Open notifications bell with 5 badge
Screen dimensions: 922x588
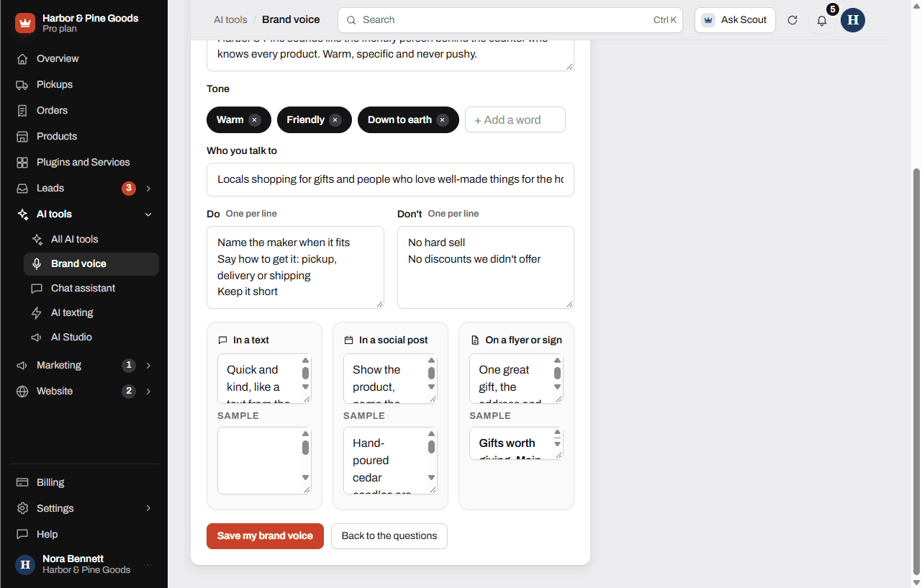822,20
